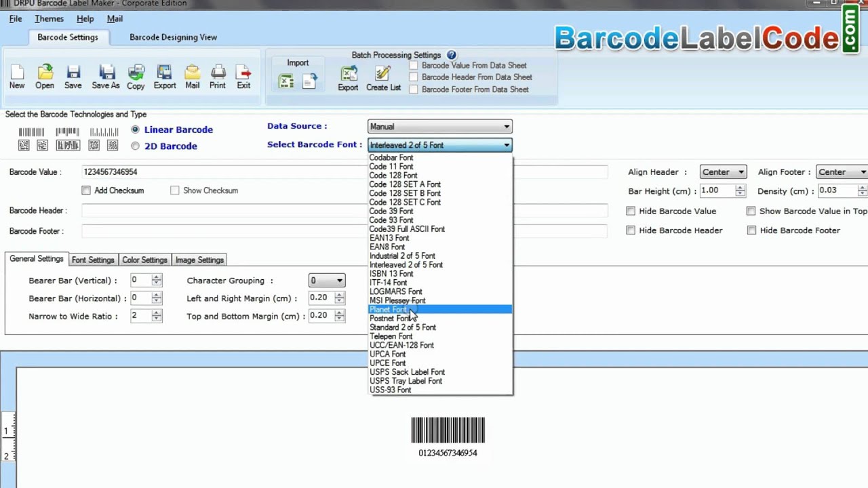Increase Bearer Bar (Vertical) value
868x488 pixels.
click(157, 277)
